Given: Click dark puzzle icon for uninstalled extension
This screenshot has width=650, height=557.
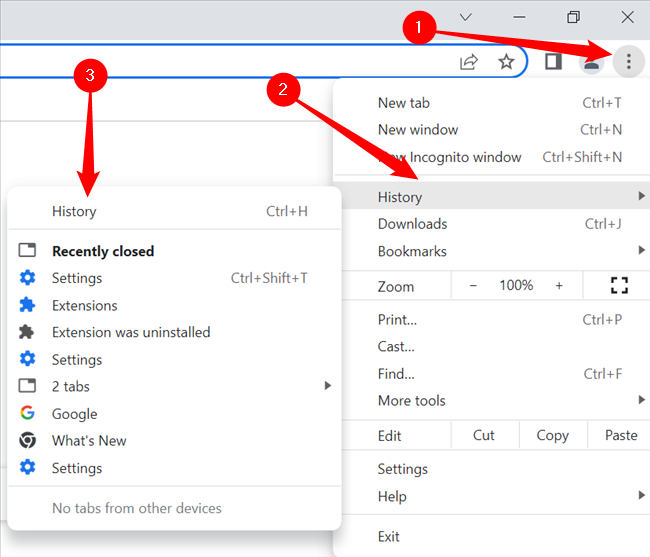Looking at the screenshot, I should (x=27, y=332).
